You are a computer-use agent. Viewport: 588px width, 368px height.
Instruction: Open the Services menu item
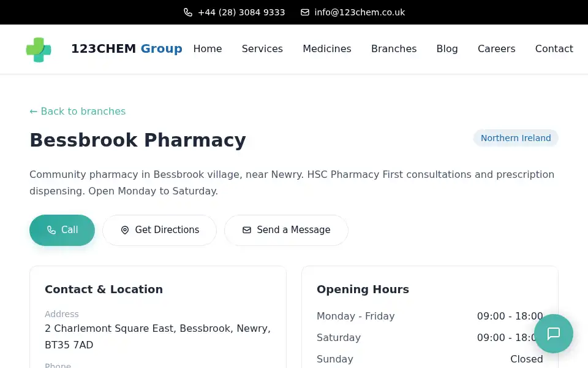(x=262, y=49)
